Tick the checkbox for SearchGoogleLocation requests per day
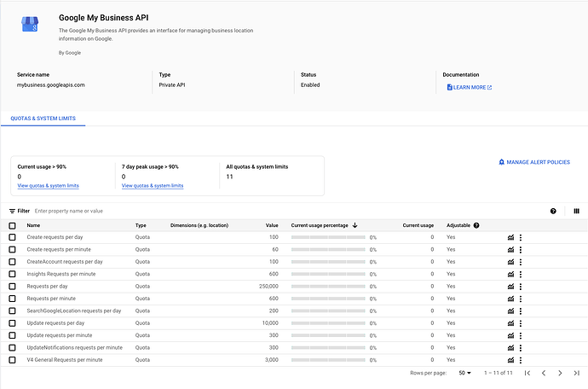Image resolution: width=588 pixels, height=389 pixels. click(x=12, y=311)
